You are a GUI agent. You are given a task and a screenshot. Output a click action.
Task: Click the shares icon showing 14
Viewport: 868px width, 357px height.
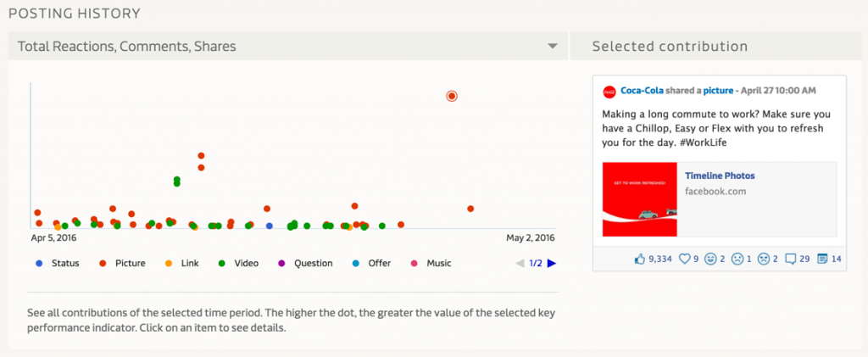pos(821,259)
